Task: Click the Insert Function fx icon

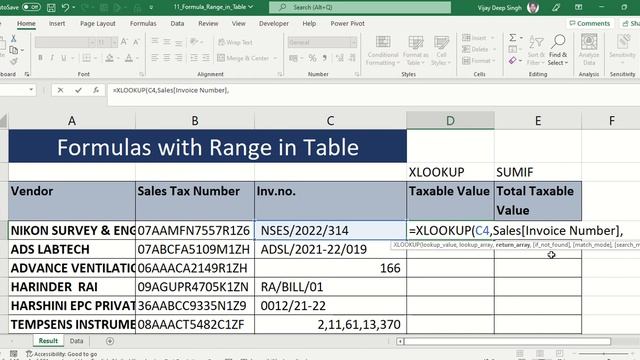Action: pos(96,90)
